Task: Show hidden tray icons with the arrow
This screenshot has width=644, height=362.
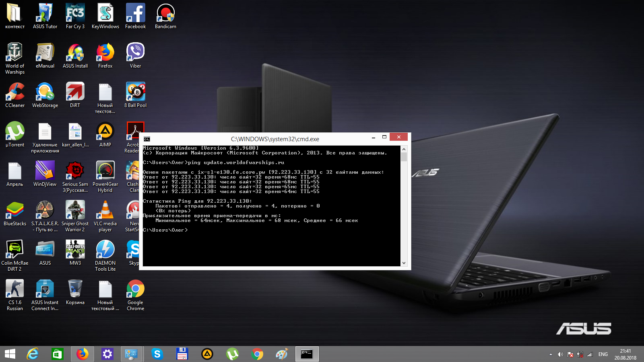Action: [551, 354]
